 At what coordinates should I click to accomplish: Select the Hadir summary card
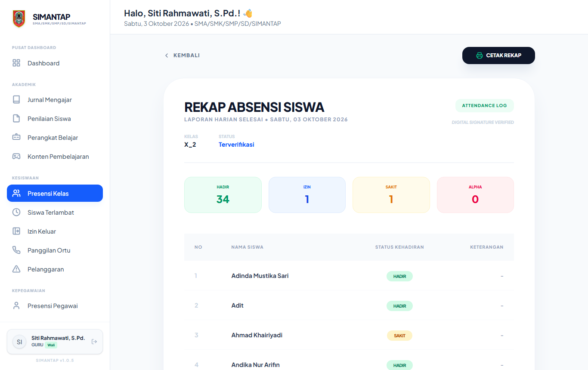[223, 195]
